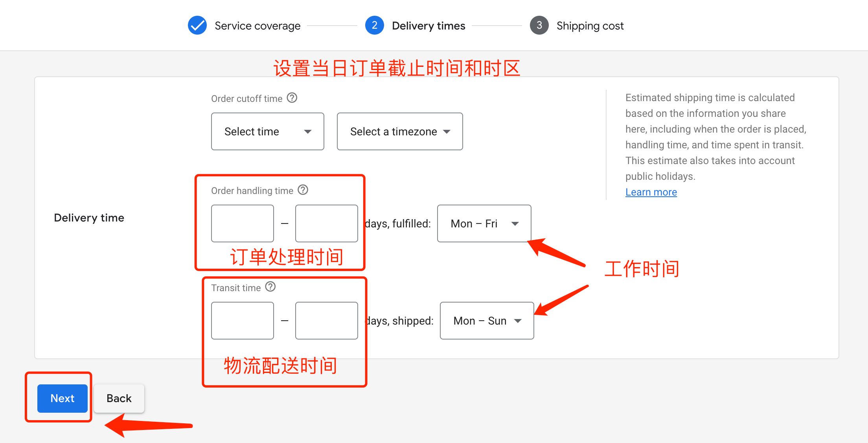This screenshot has width=868, height=443.
Task: Click the step 2 circle icon
Action: 374,25
